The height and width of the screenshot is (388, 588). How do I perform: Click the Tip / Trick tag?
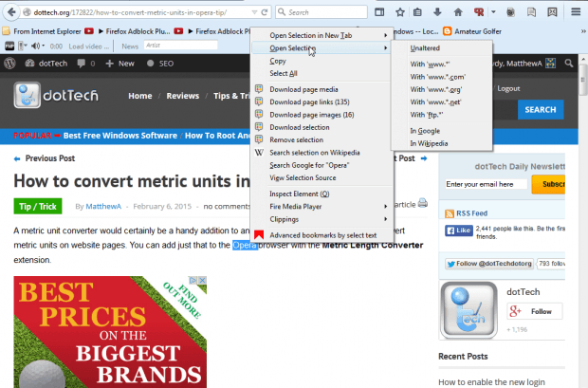pos(38,206)
